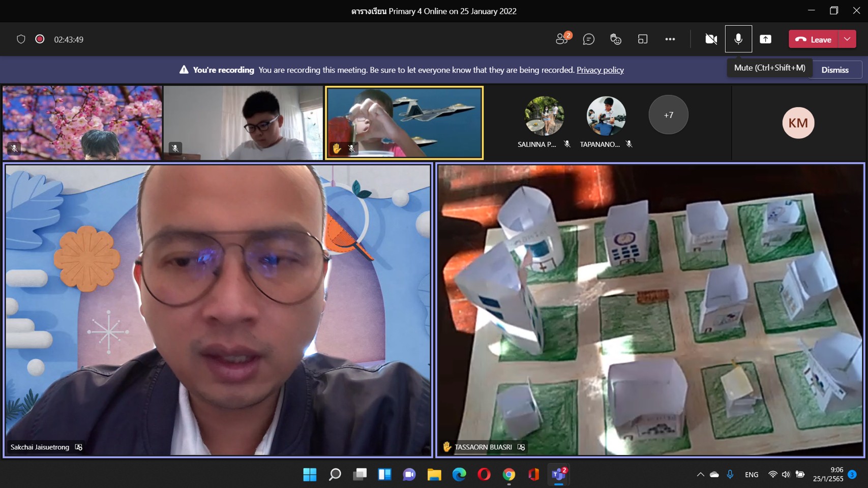The image size is (868, 488).
Task: Open the participants panel icon
Action: (x=562, y=39)
